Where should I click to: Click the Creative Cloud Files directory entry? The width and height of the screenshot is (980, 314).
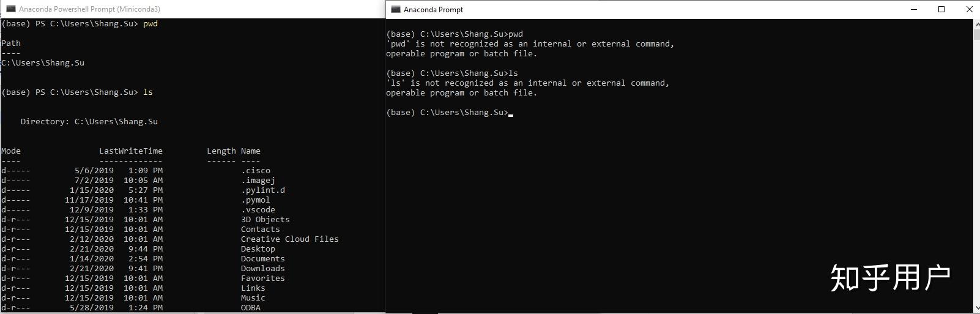click(x=289, y=239)
